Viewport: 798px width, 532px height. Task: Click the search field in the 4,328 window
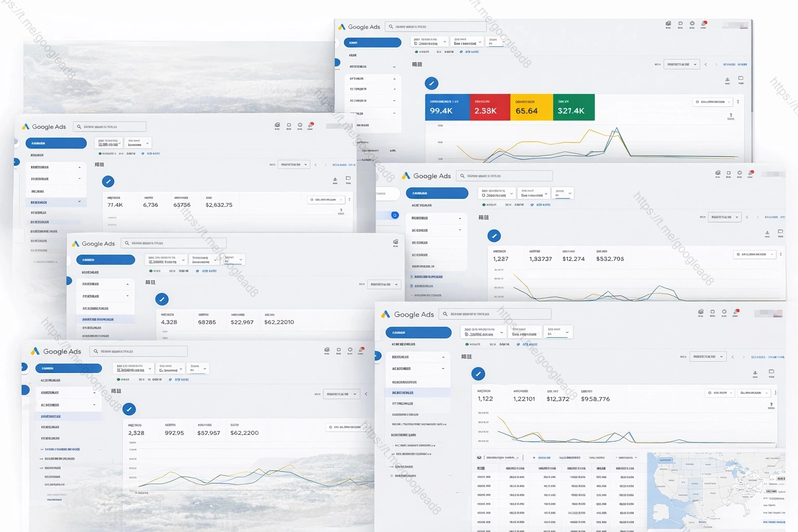[174, 243]
